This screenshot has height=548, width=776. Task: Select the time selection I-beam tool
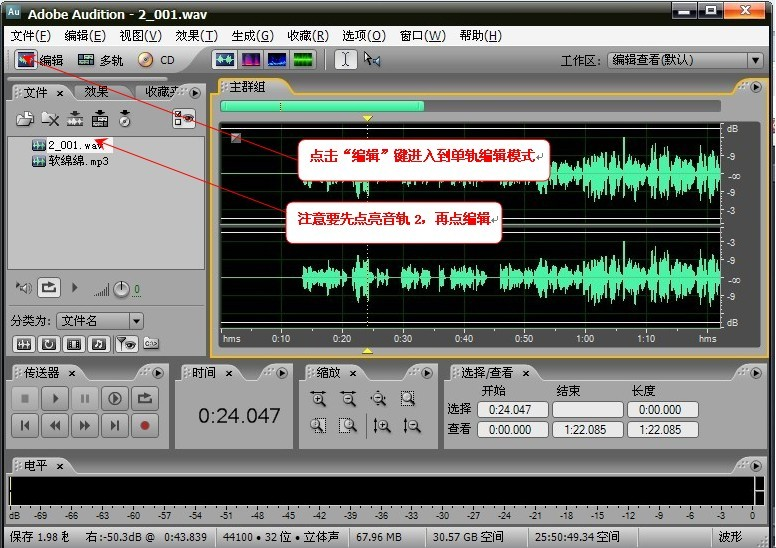345,60
